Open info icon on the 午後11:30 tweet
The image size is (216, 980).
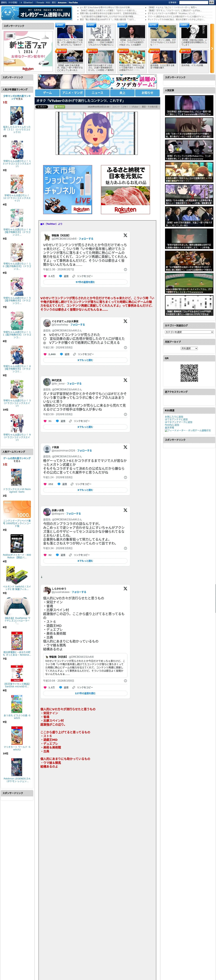[x=125, y=269]
